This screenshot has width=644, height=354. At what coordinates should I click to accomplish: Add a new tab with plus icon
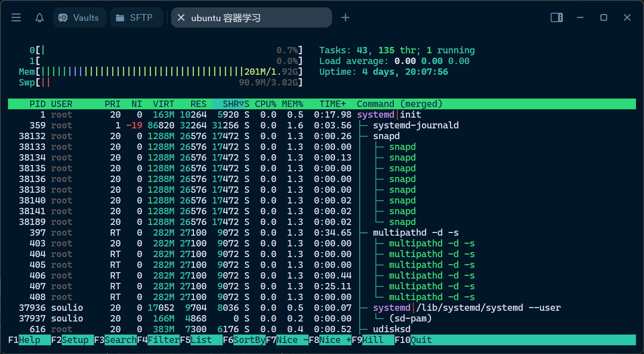345,17
